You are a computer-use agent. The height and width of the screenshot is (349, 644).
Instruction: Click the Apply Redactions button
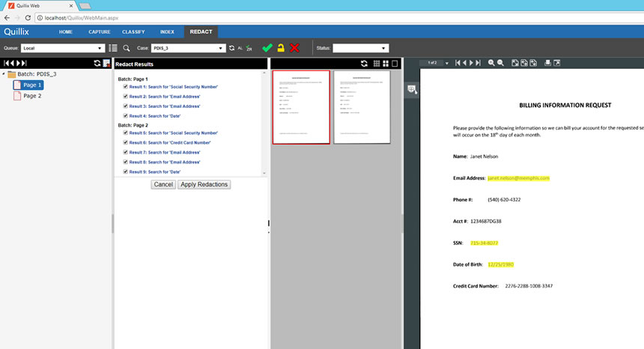[x=204, y=184]
